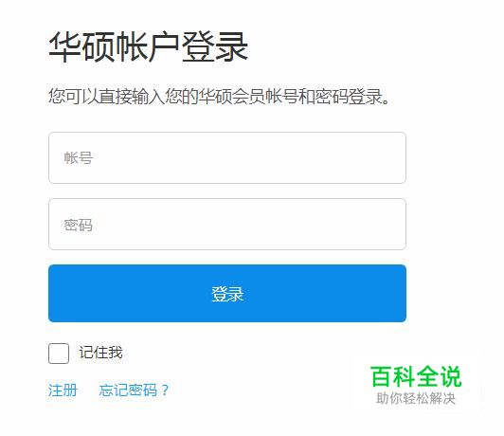This screenshot has width=504, height=436.
Task: Click the gray 助你轻松解决 watermark caption
Action: coord(416,398)
